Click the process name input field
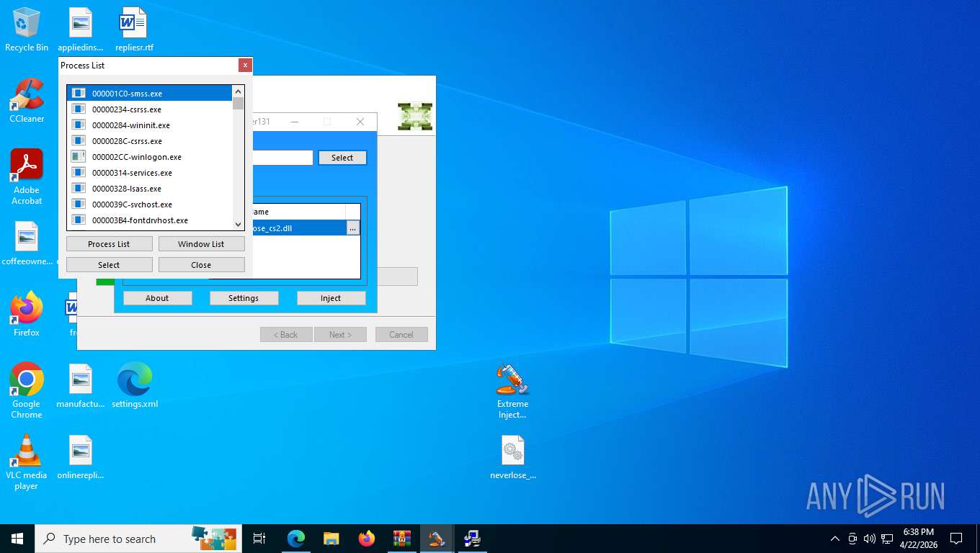The image size is (980, 553). pyautogui.click(x=282, y=158)
